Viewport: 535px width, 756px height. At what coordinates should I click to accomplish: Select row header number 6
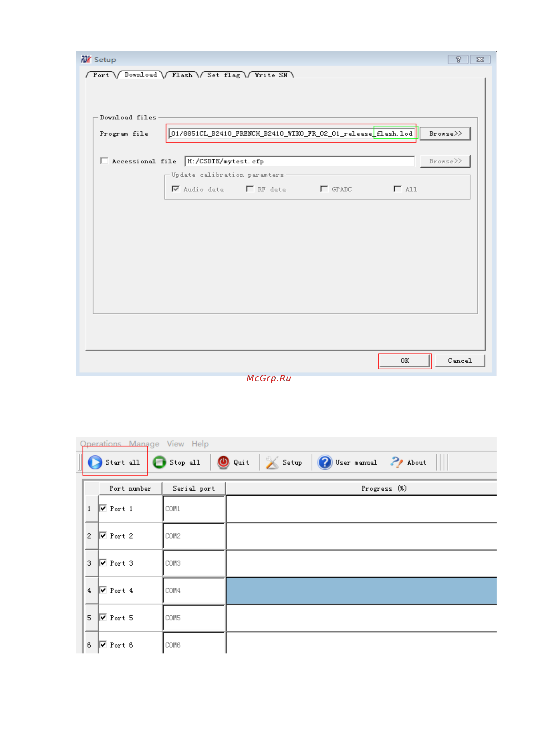(91, 643)
